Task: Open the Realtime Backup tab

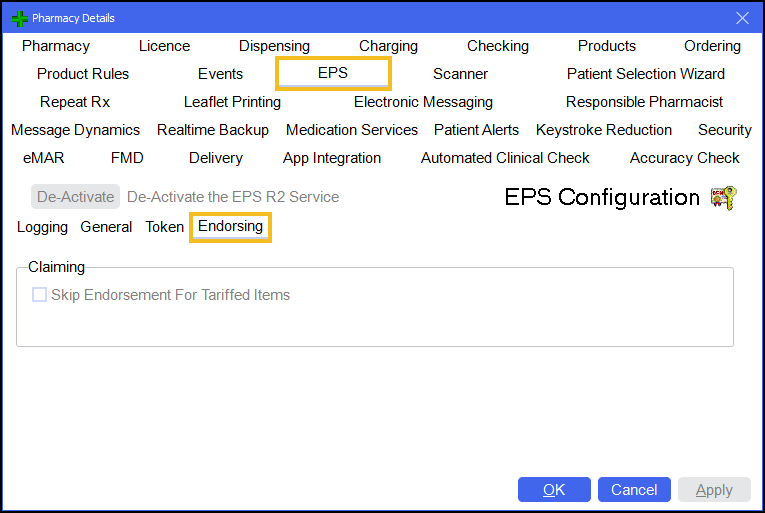Action: [213, 130]
